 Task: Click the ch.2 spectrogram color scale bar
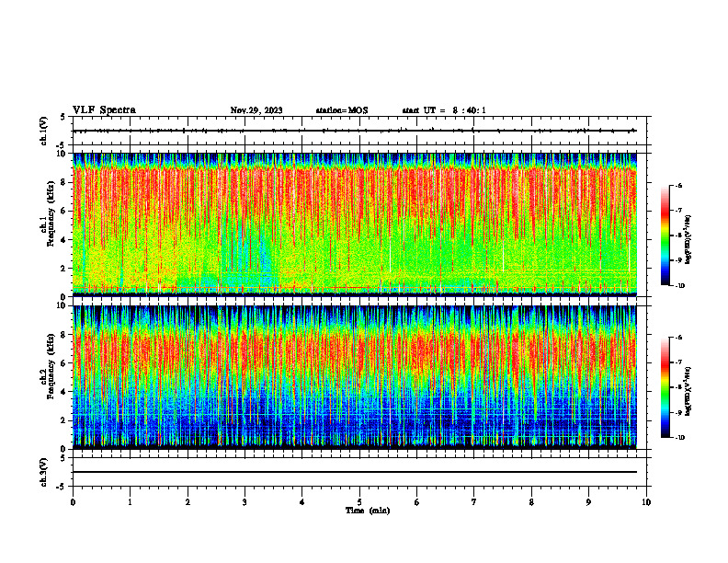click(665, 387)
